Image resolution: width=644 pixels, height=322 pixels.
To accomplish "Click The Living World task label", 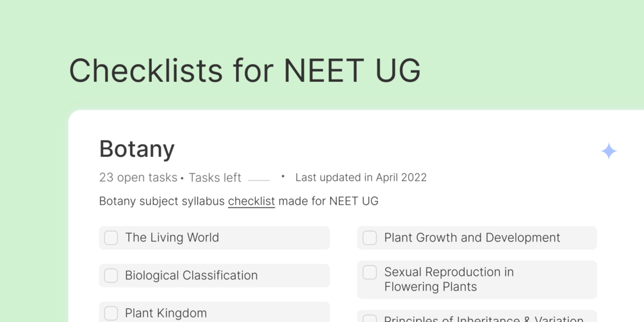I will coord(172,237).
